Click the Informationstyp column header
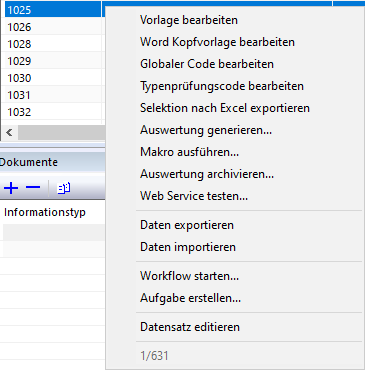Viewport: 365px width, 370px height. point(45,212)
